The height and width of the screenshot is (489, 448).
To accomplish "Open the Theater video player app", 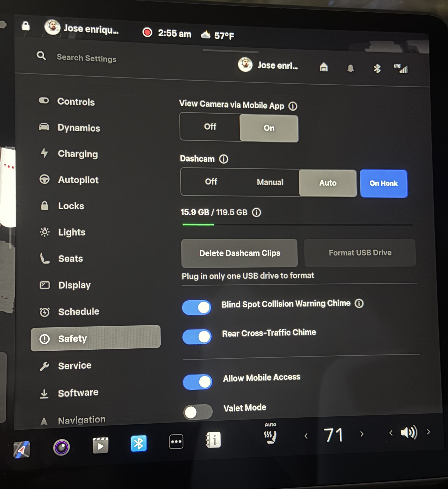I will point(100,445).
